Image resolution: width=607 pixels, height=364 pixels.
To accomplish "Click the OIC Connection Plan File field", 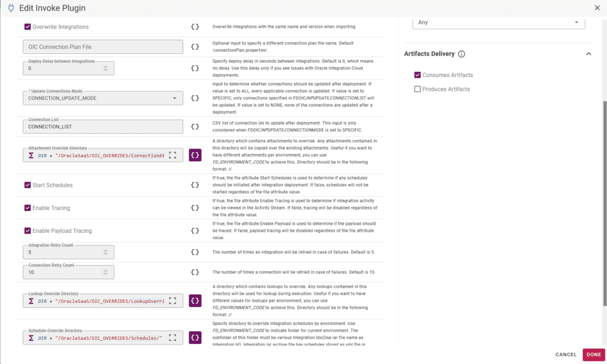I will pyautogui.click(x=103, y=47).
